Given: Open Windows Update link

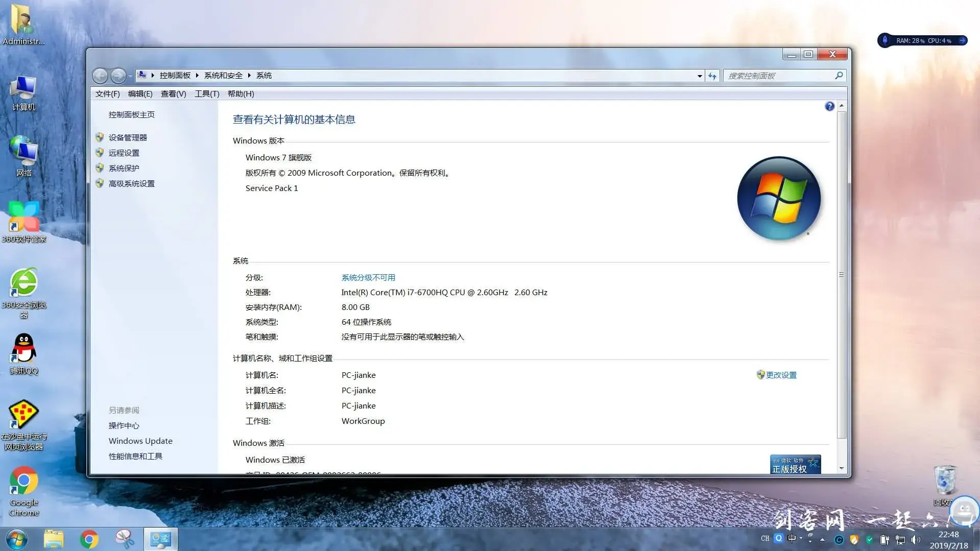Looking at the screenshot, I should coord(140,441).
